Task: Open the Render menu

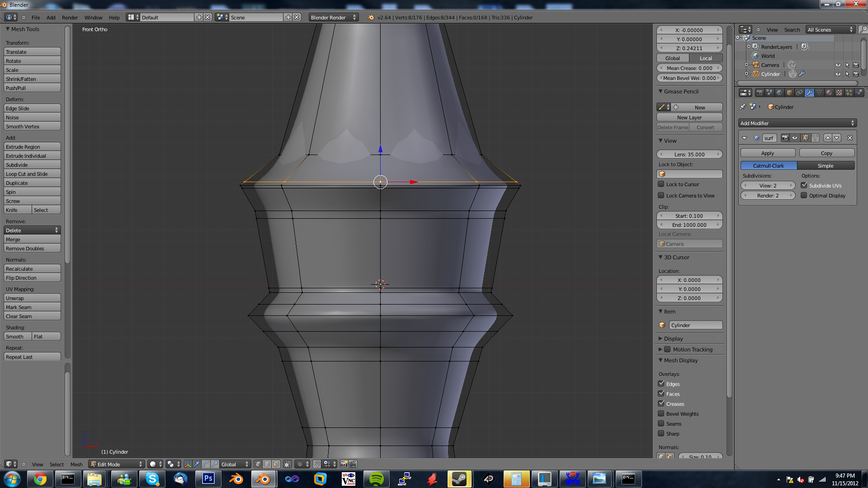Action: [70, 17]
